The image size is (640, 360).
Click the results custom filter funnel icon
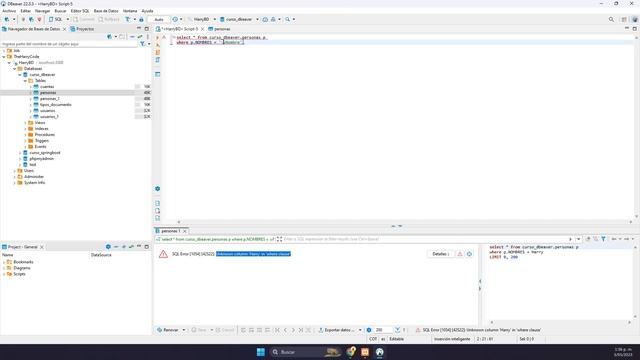(x=603, y=239)
